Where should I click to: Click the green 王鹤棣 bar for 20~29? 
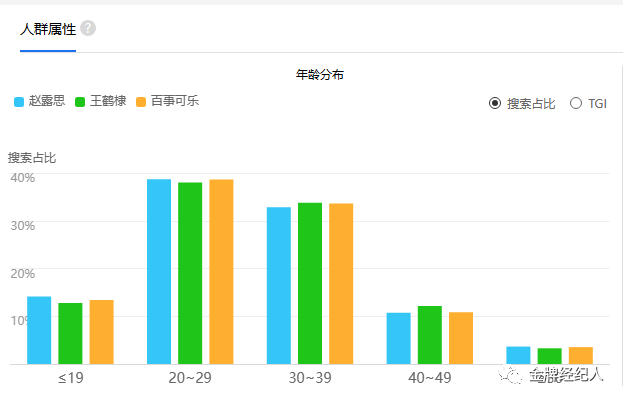click(x=190, y=273)
